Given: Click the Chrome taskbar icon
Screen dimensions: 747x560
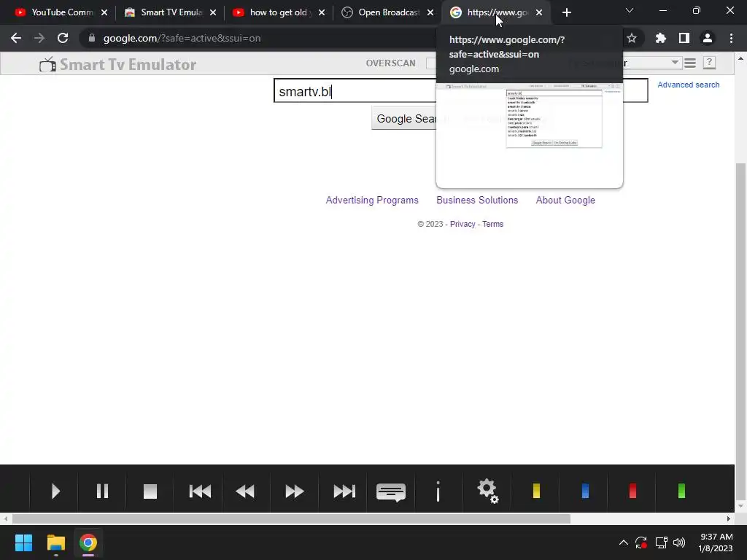Looking at the screenshot, I should point(88,542).
